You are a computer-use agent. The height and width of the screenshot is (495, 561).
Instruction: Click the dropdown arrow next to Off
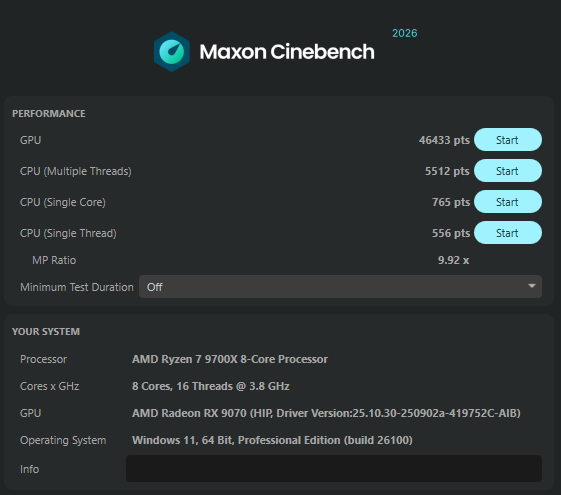coord(532,286)
